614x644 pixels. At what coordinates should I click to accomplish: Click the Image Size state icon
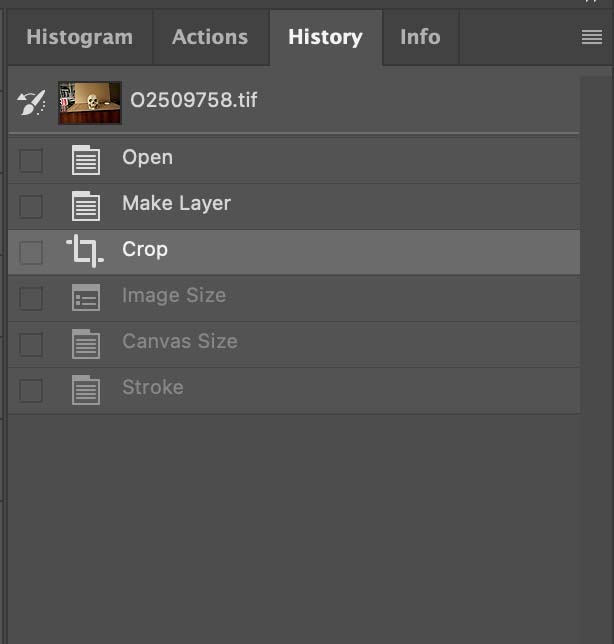click(x=86, y=297)
